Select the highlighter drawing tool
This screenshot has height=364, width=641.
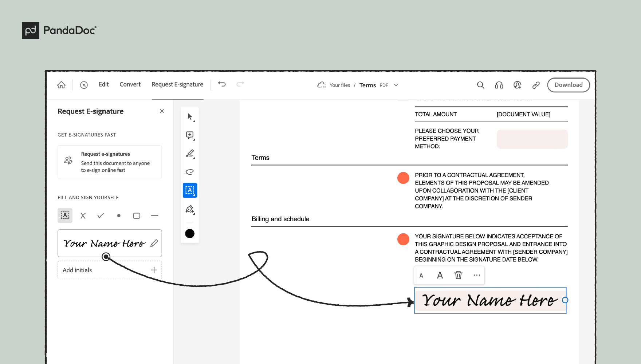[x=190, y=153]
